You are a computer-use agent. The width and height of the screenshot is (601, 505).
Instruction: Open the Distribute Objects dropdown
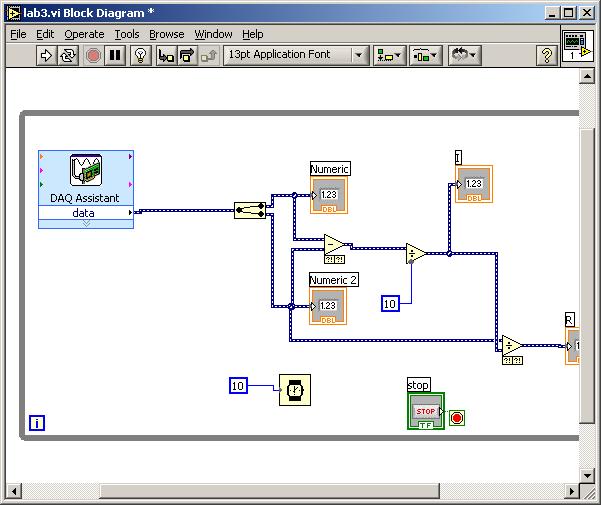pos(425,56)
